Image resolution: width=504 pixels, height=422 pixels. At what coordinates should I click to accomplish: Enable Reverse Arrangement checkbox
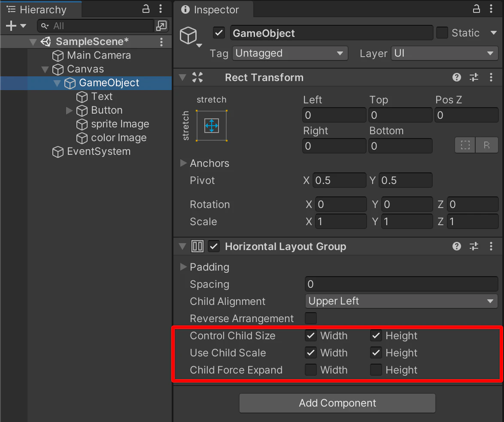tap(311, 319)
